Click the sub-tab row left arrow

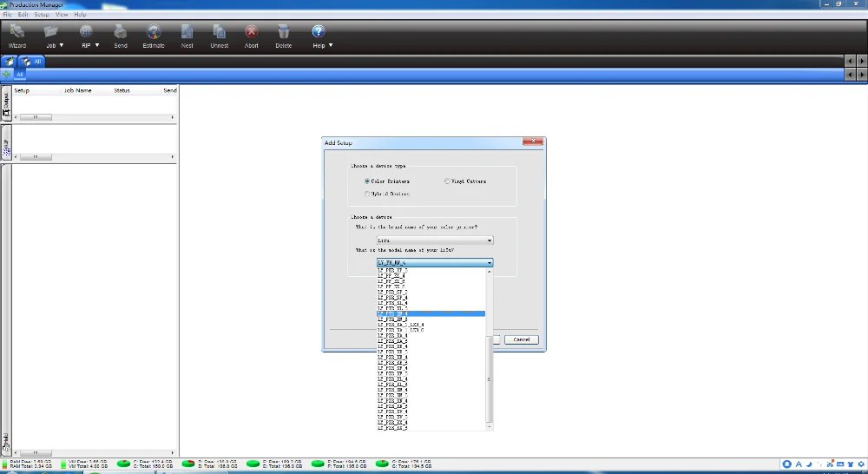click(851, 74)
